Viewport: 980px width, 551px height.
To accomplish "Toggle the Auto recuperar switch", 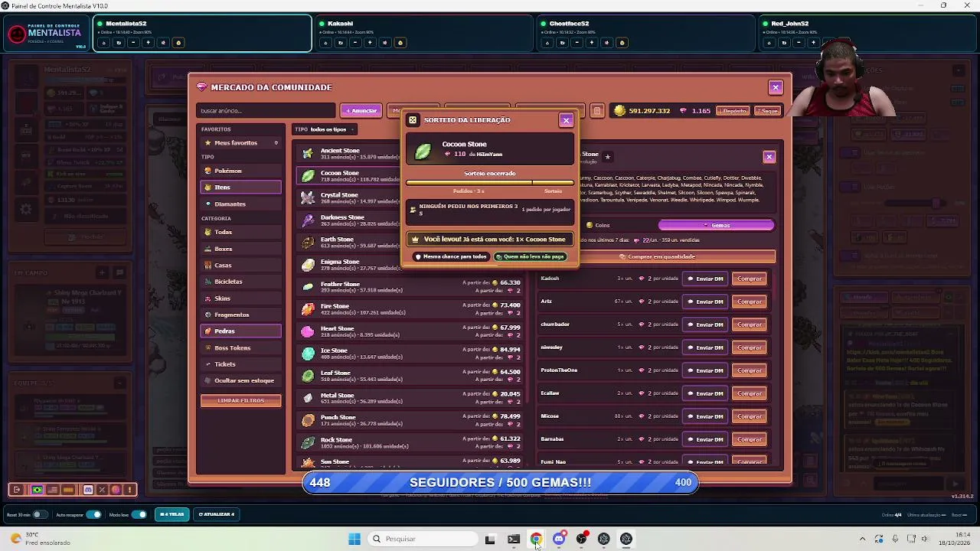I will click(93, 514).
